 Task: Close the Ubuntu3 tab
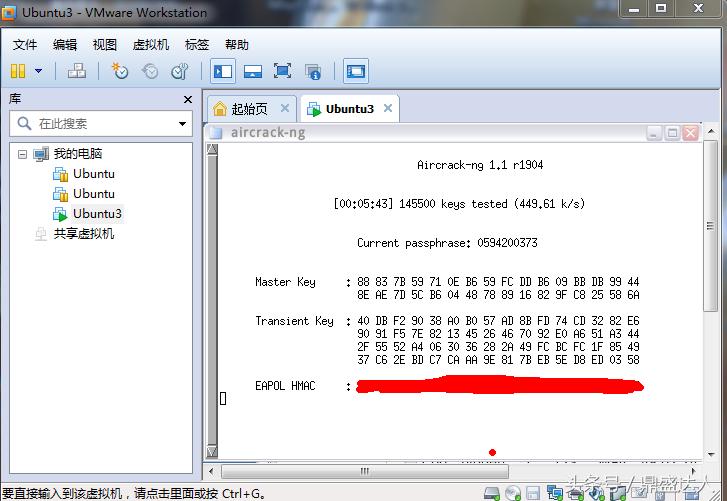[x=388, y=108]
